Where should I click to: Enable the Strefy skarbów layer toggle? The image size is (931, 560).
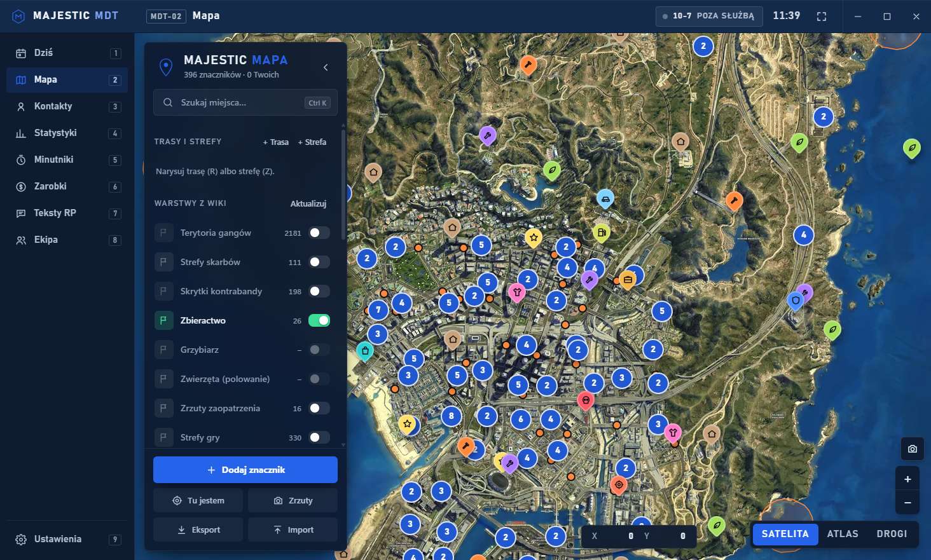[x=319, y=262]
